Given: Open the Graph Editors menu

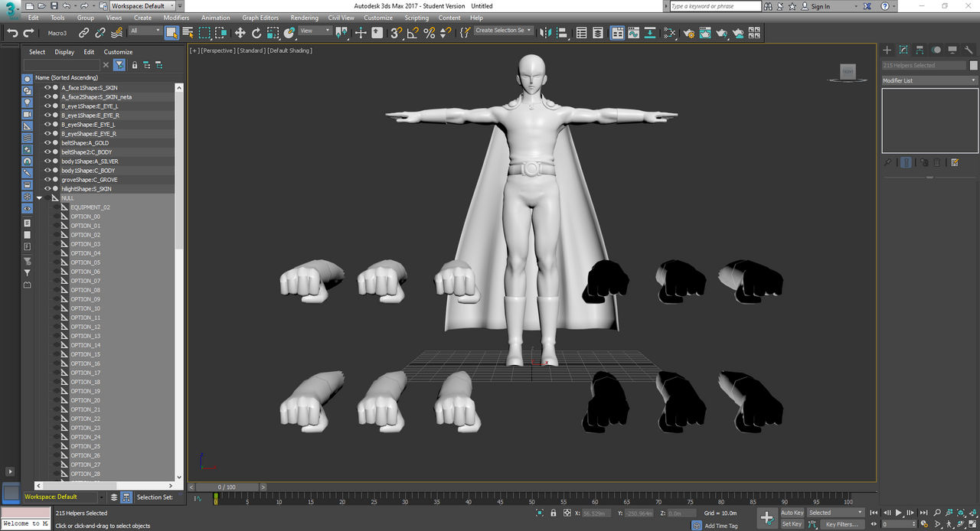Looking at the screenshot, I should pos(260,18).
